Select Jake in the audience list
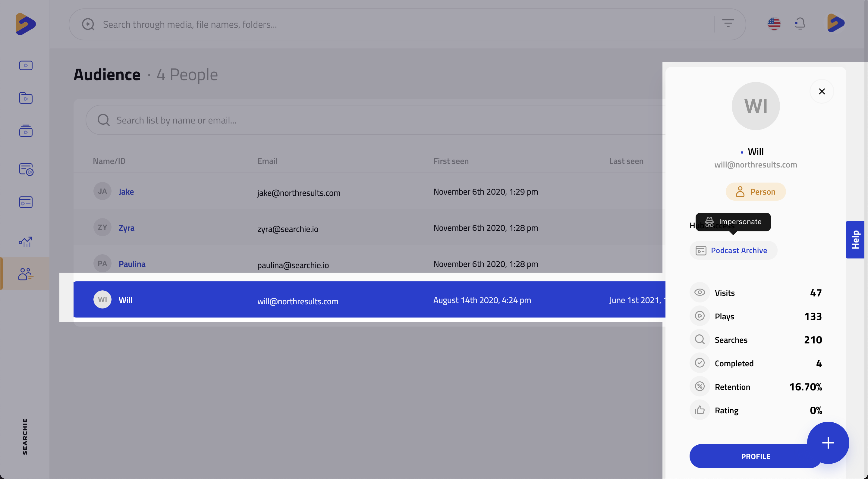This screenshot has width=868, height=479. (126, 192)
